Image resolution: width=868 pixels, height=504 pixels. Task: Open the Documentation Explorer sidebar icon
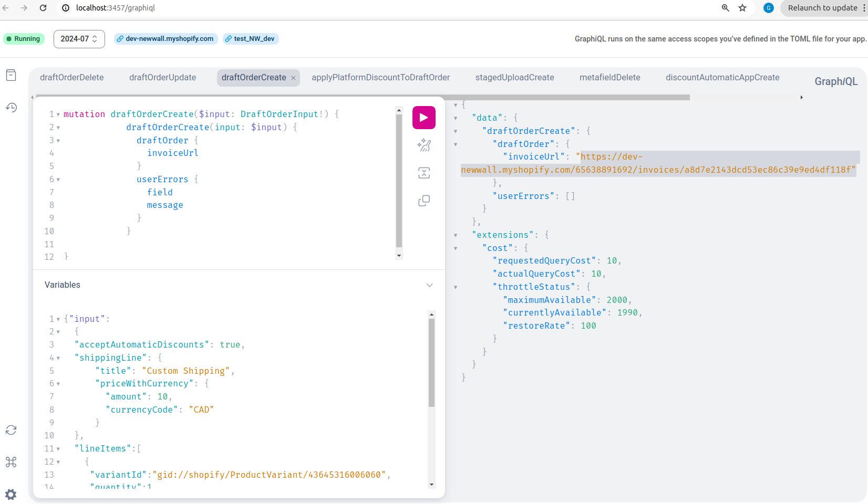pyautogui.click(x=11, y=75)
